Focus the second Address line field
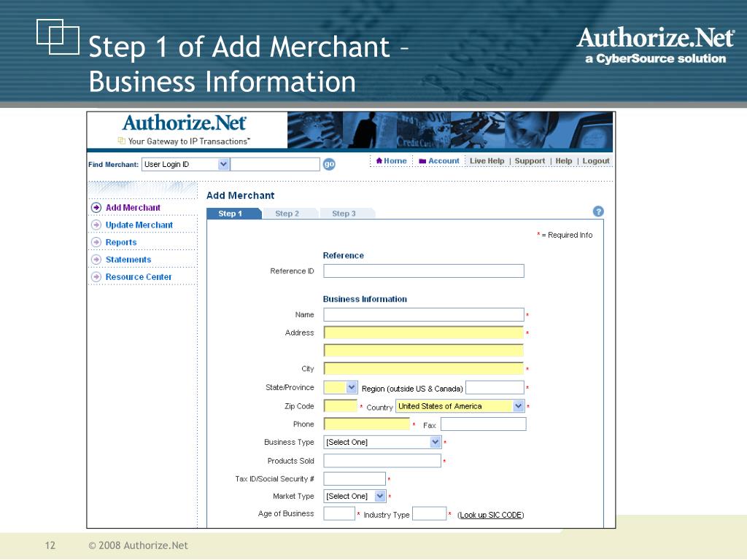 point(424,351)
